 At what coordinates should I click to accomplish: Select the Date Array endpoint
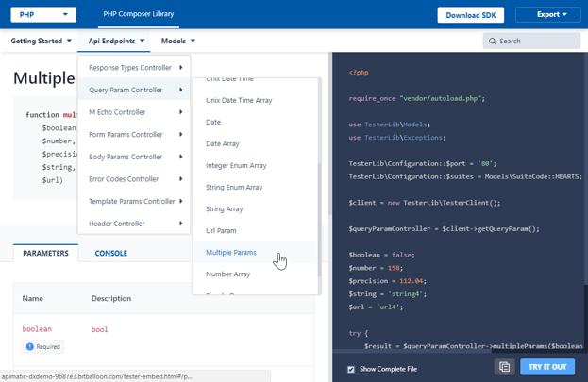tap(256, 143)
